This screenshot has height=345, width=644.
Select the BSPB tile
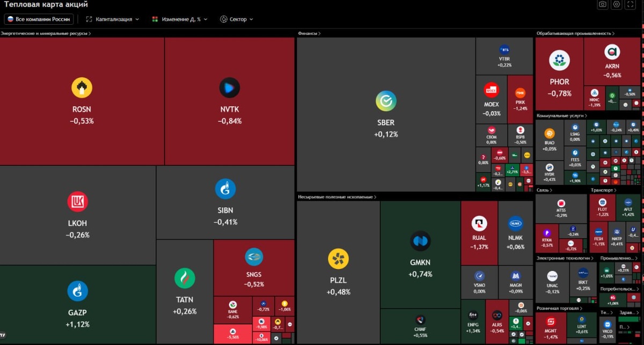(521, 136)
